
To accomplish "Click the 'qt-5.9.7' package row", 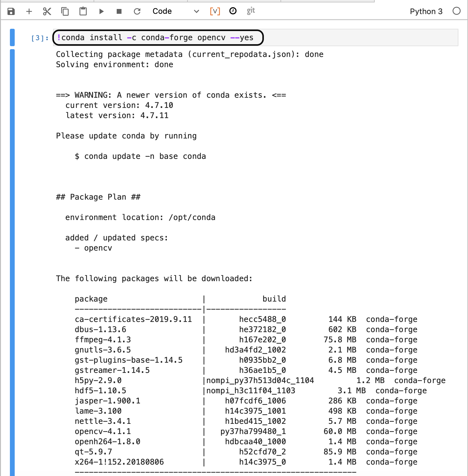I will point(246,452).
